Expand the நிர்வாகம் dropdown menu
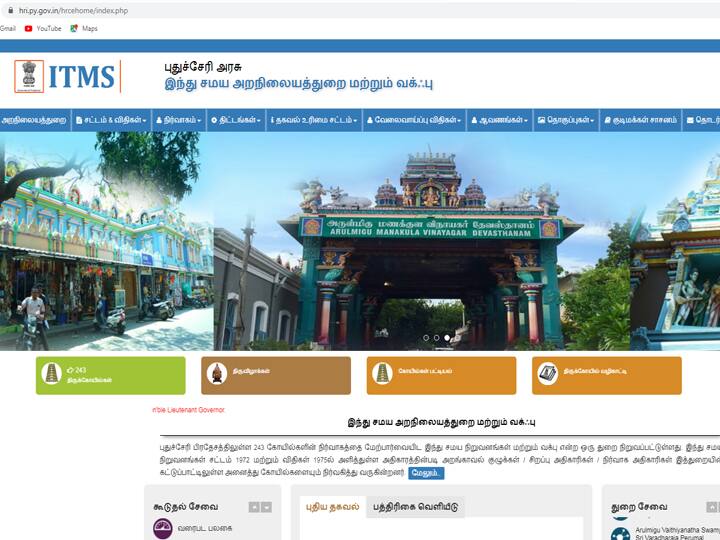Image resolution: width=720 pixels, height=540 pixels. (x=179, y=120)
